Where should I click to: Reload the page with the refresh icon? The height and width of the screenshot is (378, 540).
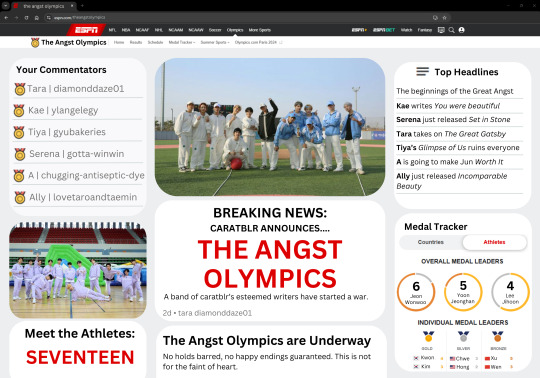[x=26, y=18]
